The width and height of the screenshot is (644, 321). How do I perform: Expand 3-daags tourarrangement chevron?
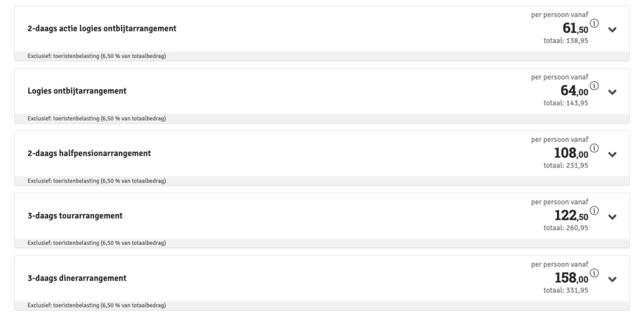click(612, 217)
